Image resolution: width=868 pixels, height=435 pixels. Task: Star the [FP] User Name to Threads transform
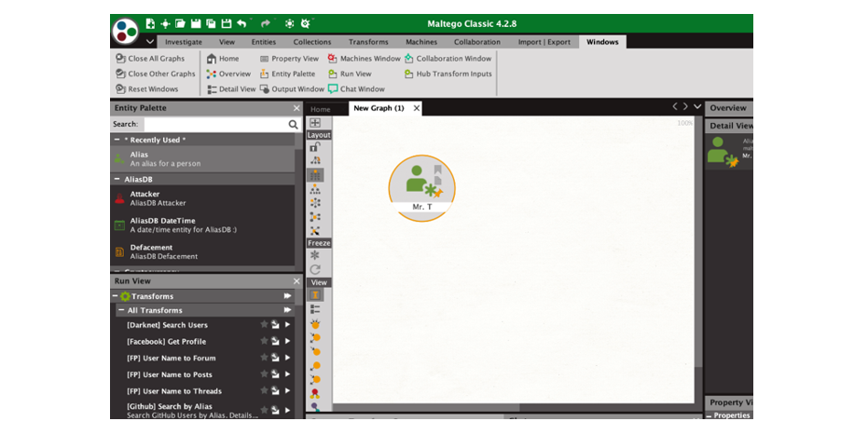(x=264, y=391)
